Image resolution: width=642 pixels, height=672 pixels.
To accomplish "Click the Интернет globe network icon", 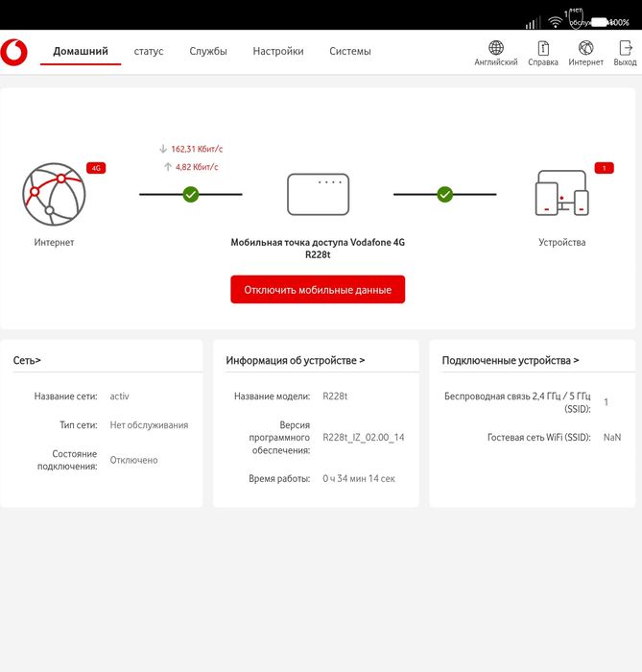I will tap(54, 194).
